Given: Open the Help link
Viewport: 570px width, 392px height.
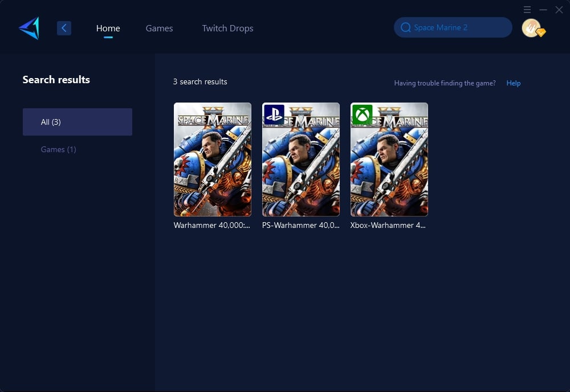Looking at the screenshot, I should pyautogui.click(x=514, y=83).
